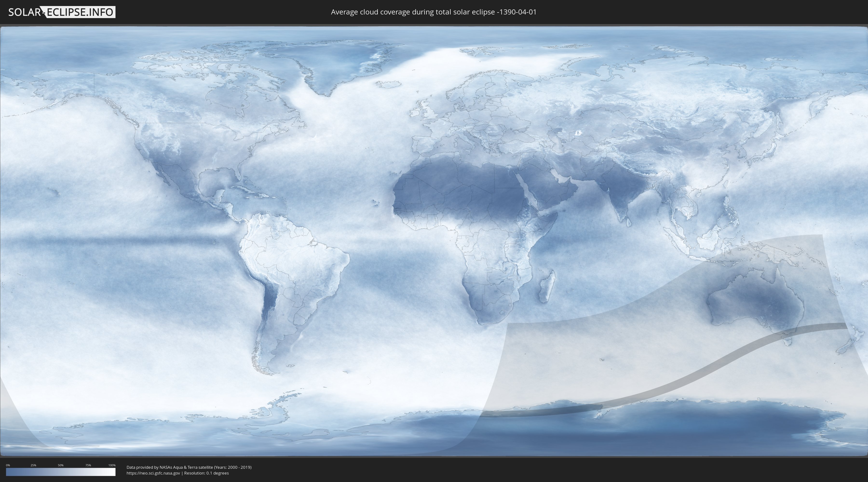Image resolution: width=868 pixels, height=482 pixels.
Task: Click the 50% label on the legend
Action: click(61, 465)
